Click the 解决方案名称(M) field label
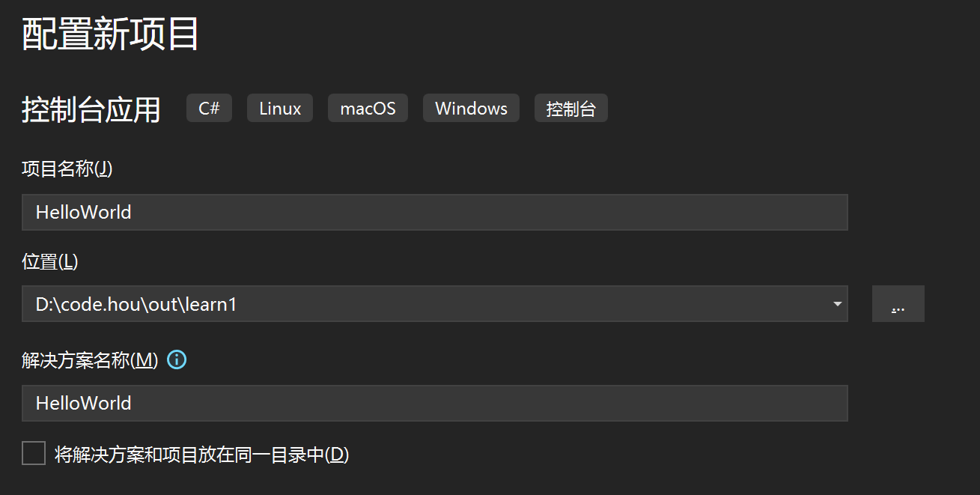This screenshot has width=980, height=495. click(x=90, y=361)
